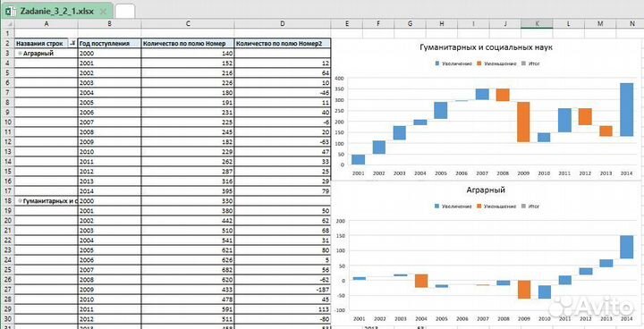Click the Количество по полю Номер header
The image size is (644, 329).
[x=188, y=44]
